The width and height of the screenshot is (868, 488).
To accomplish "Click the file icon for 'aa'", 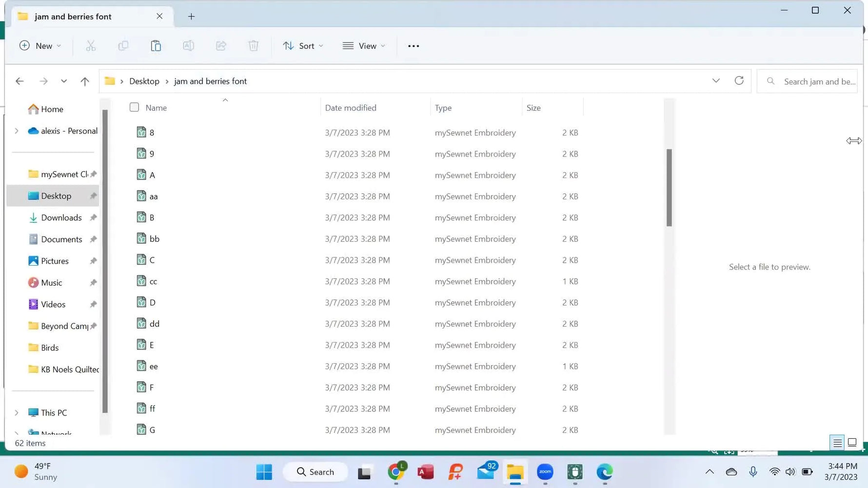I will pos(141,196).
